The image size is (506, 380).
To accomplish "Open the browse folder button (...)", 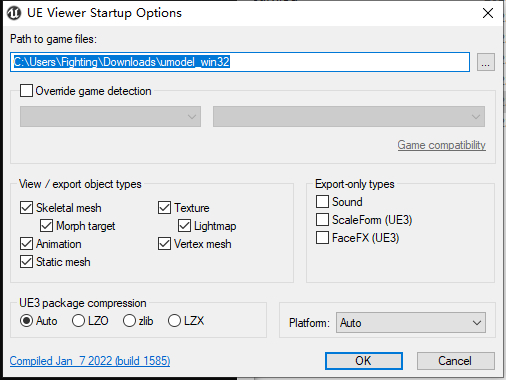I will (x=486, y=62).
